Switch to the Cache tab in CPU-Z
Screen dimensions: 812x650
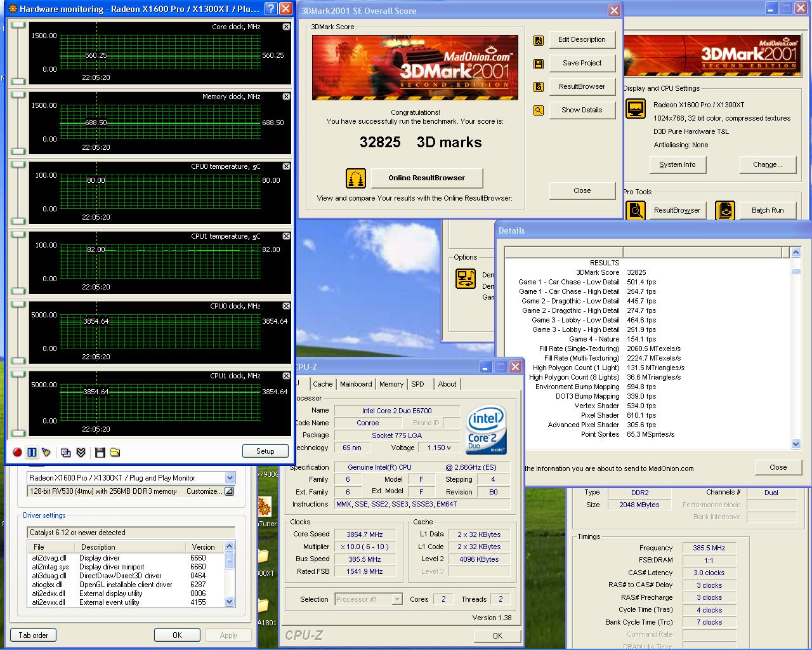click(323, 384)
